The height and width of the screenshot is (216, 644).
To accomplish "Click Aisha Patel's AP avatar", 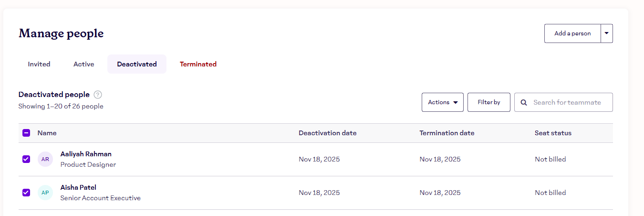I will pyautogui.click(x=45, y=193).
